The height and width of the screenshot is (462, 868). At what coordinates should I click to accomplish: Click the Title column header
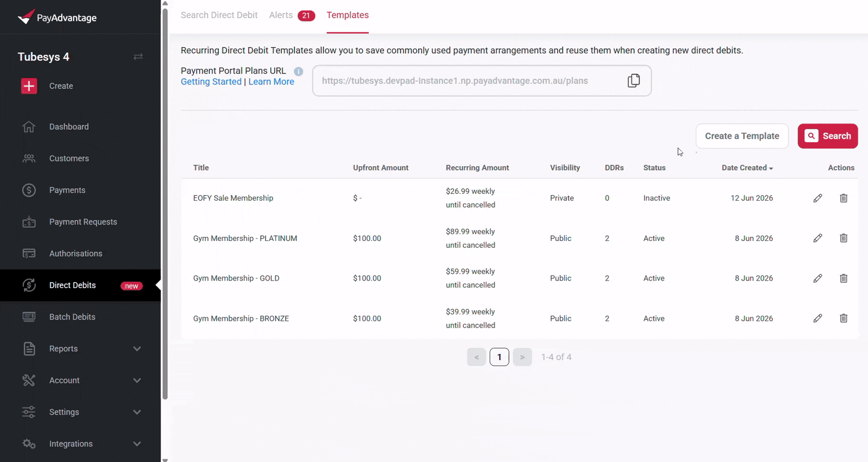coord(201,168)
